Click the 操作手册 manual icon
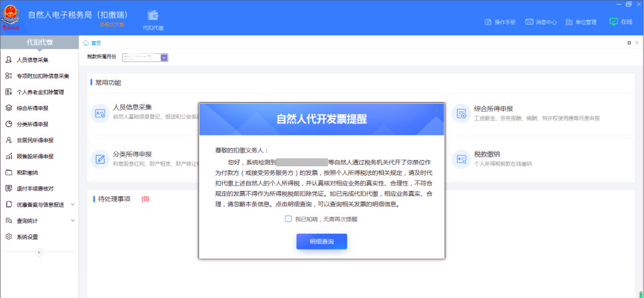The width and height of the screenshot is (644, 298). (x=488, y=22)
